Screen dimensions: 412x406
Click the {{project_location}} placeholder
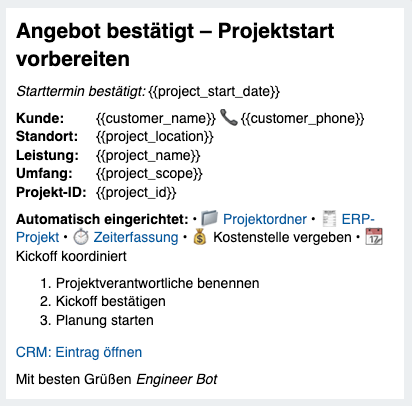coord(155,137)
